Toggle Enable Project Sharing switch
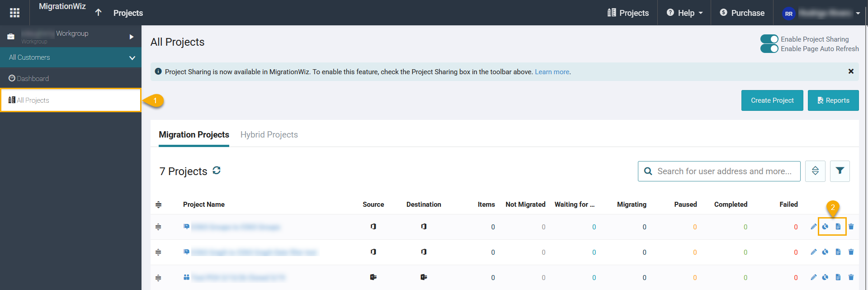The width and height of the screenshot is (868, 290). point(769,39)
